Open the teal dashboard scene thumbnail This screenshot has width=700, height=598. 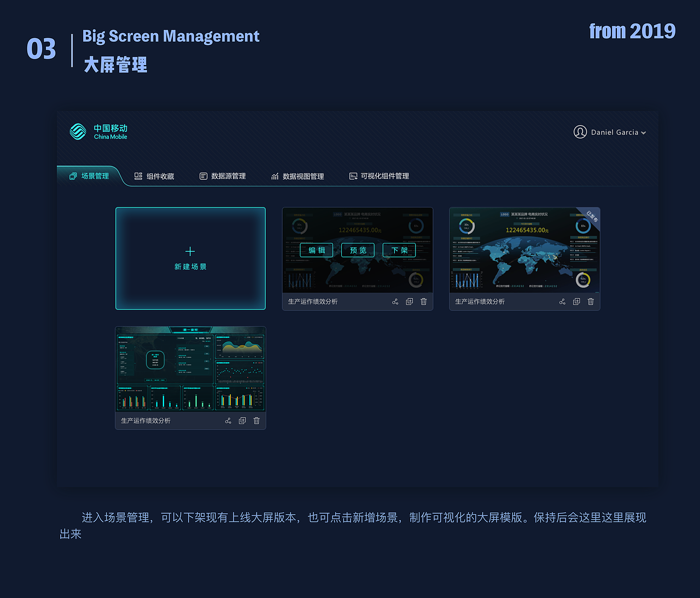pyautogui.click(x=190, y=369)
